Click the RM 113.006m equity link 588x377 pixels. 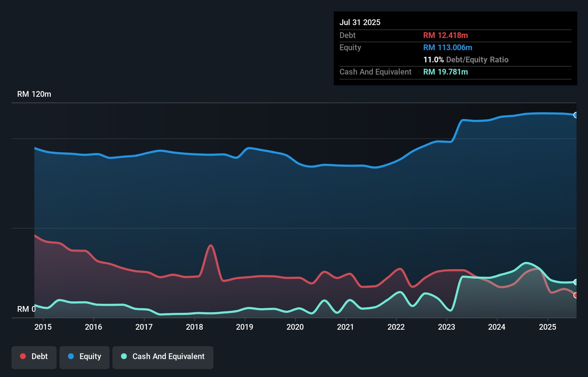(448, 47)
